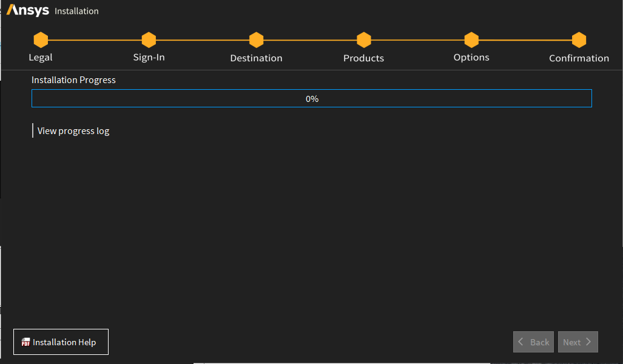The height and width of the screenshot is (364, 623).
Task: Go to the Confirmation step label
Action: [579, 58]
